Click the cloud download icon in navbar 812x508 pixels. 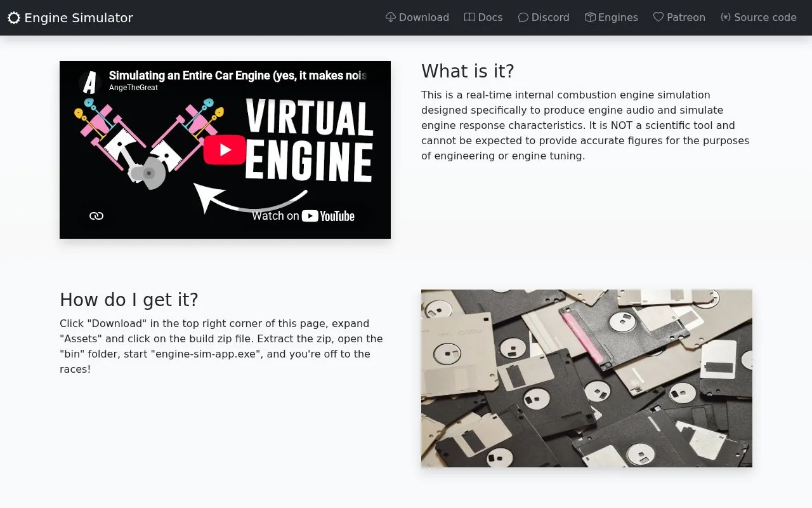point(391,17)
